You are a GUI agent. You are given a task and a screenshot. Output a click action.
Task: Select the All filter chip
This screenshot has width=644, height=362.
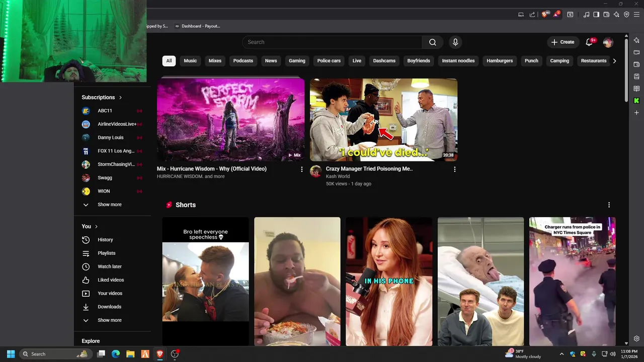[169, 61]
